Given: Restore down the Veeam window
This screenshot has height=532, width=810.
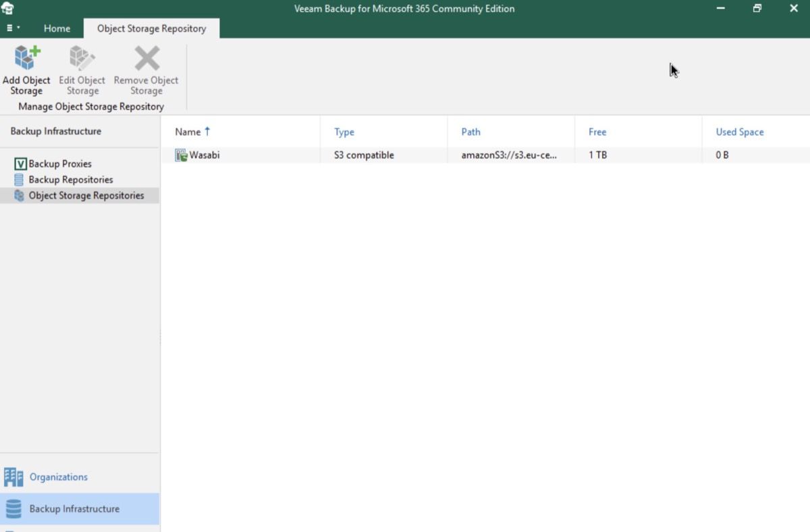Looking at the screenshot, I should (x=757, y=9).
